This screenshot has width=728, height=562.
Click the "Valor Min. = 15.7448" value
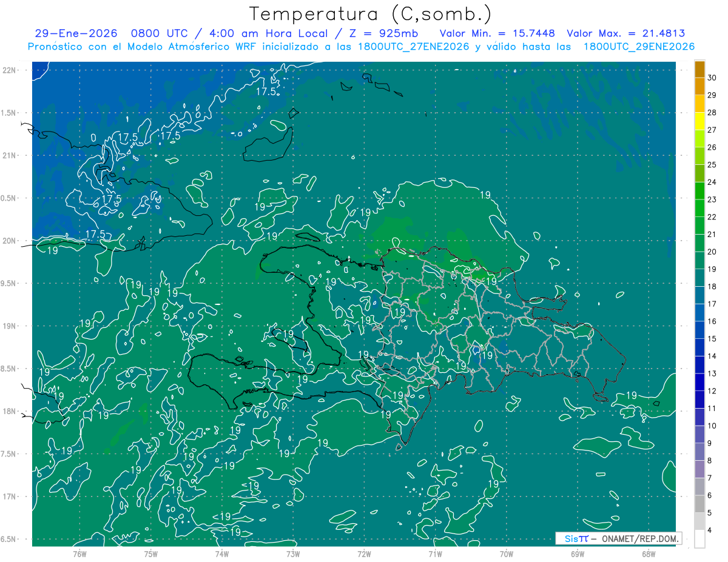tap(497, 34)
